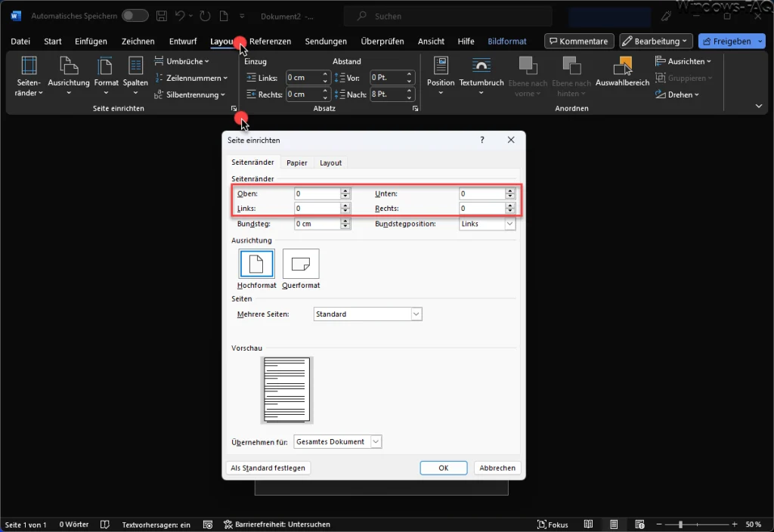Click the 50 % zoom level
Viewport: 774px width, 532px height.
754,524
